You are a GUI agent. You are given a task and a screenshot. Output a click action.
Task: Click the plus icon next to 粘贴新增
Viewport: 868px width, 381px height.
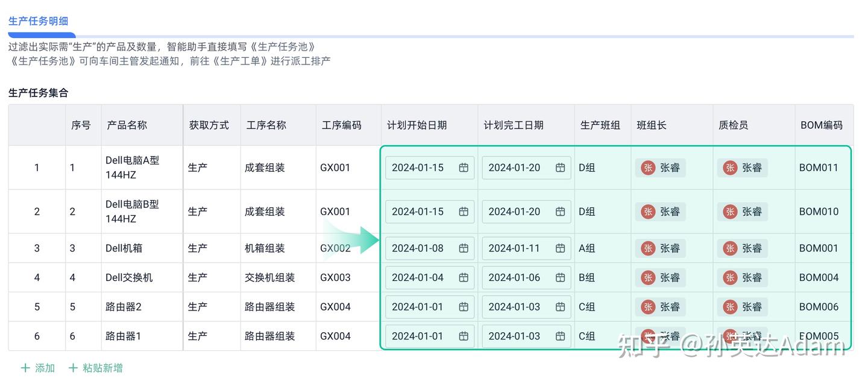pyautogui.click(x=73, y=368)
